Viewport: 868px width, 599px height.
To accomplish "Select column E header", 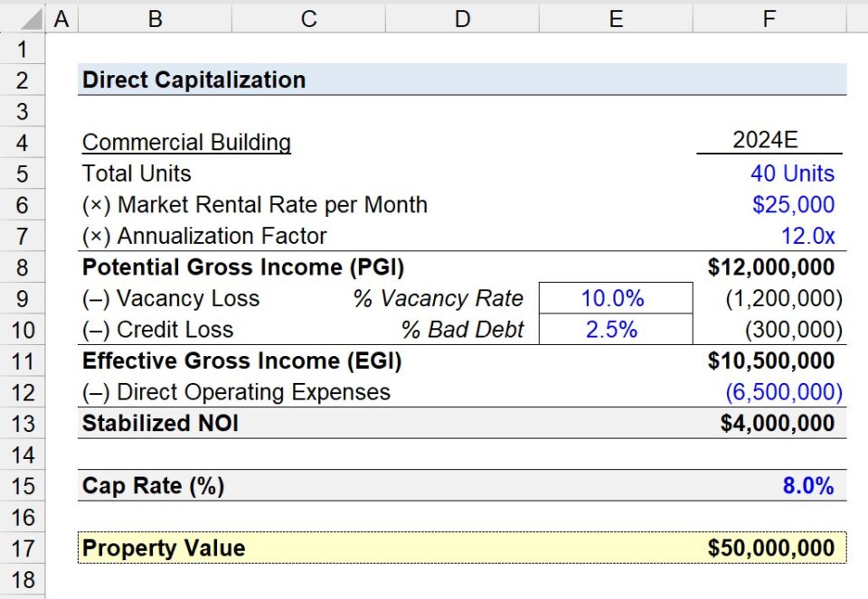I will [616, 18].
